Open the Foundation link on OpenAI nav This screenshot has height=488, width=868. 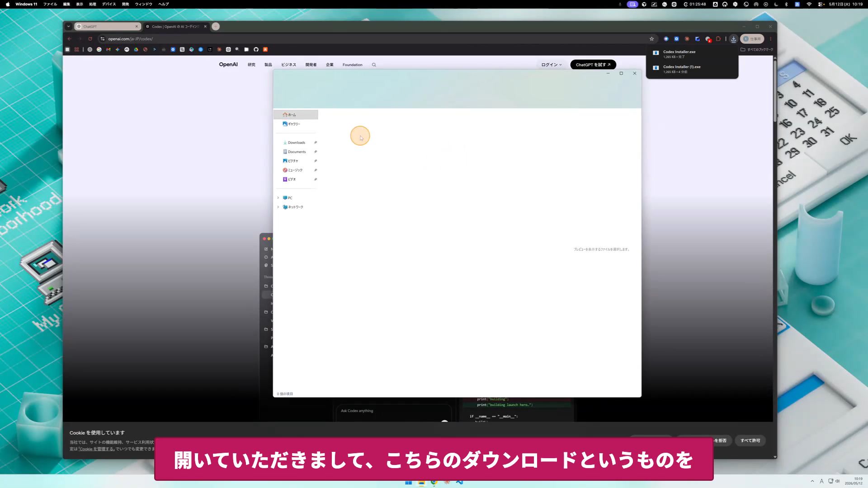point(352,65)
